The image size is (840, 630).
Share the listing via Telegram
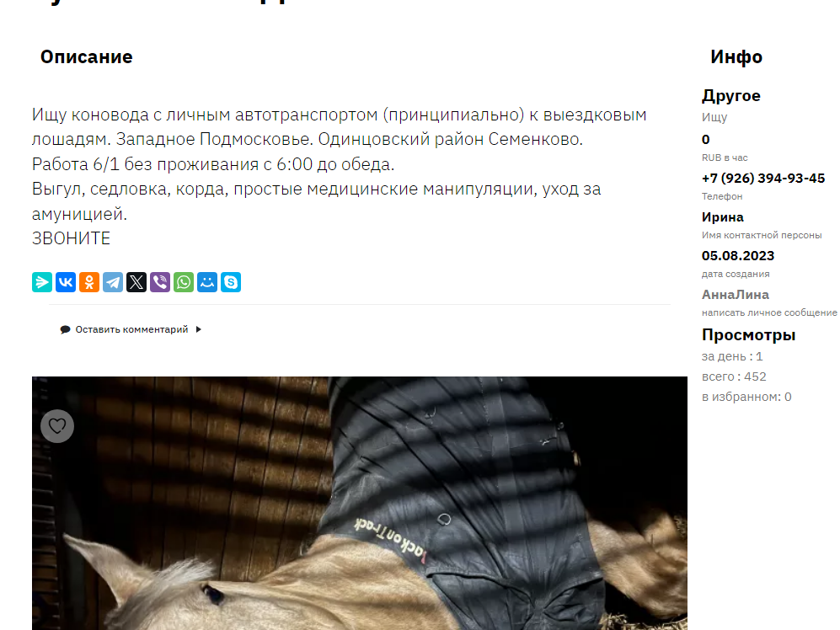[113, 282]
